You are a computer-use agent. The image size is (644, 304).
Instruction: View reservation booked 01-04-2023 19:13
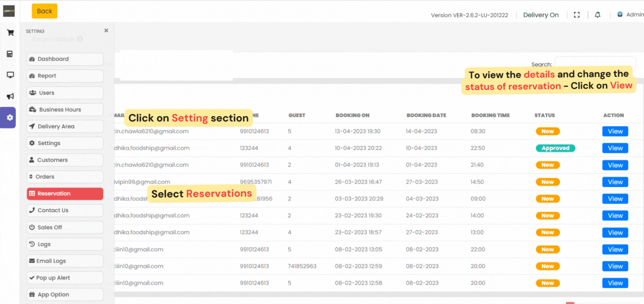coord(615,165)
